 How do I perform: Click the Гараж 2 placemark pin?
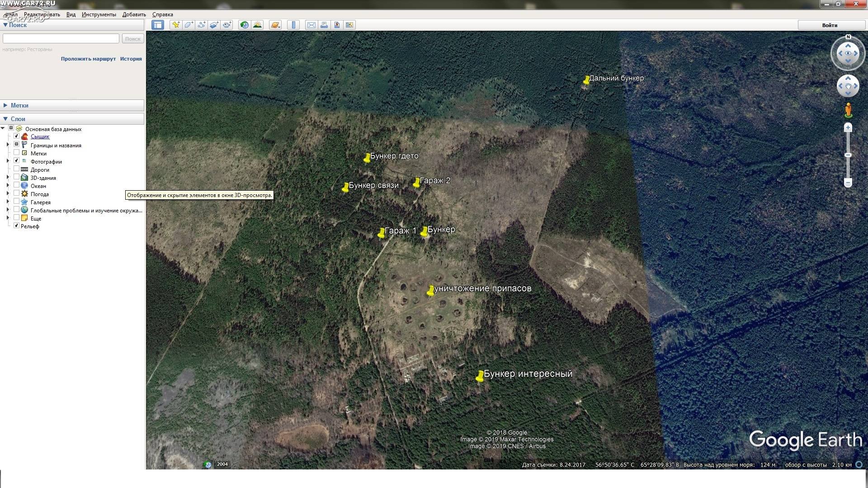[416, 183]
